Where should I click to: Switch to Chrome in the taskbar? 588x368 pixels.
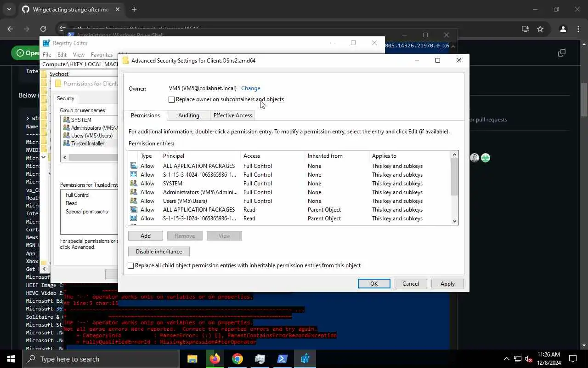point(237,359)
